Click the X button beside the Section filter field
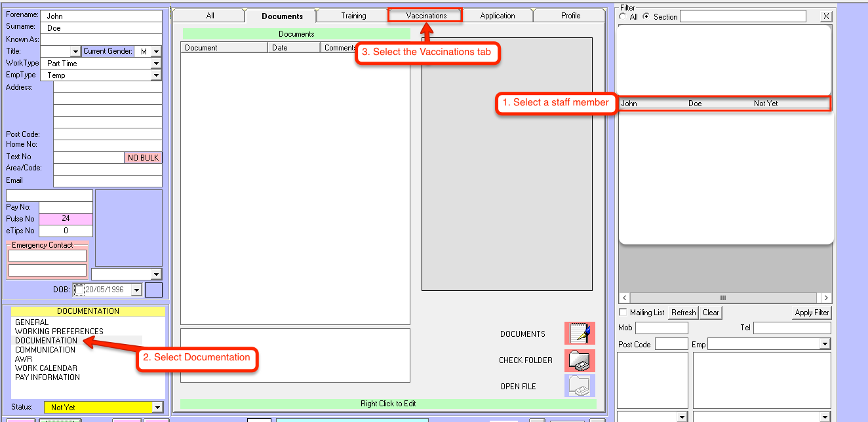The height and width of the screenshot is (422, 868). 826,16
